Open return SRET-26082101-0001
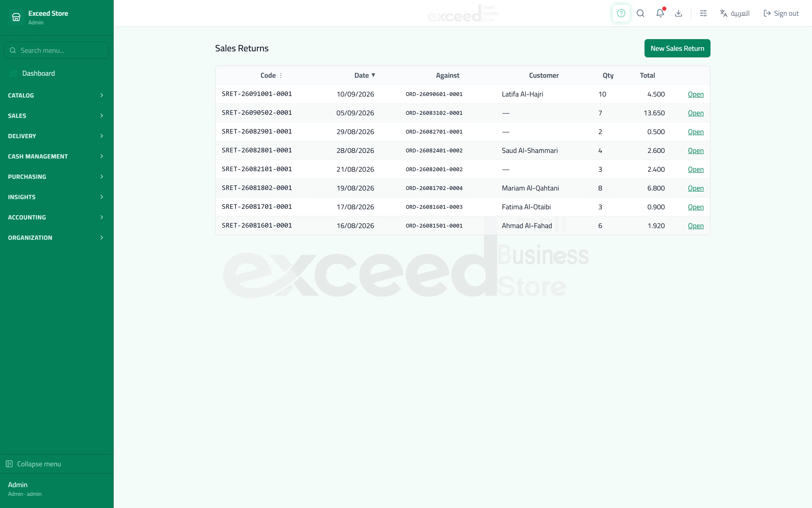 point(696,170)
